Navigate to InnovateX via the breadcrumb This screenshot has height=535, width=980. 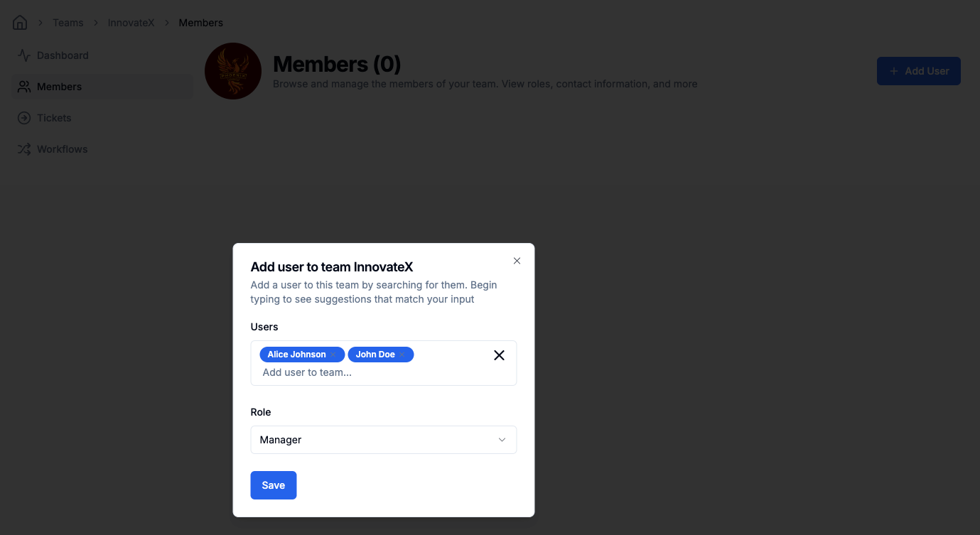pyautogui.click(x=131, y=22)
